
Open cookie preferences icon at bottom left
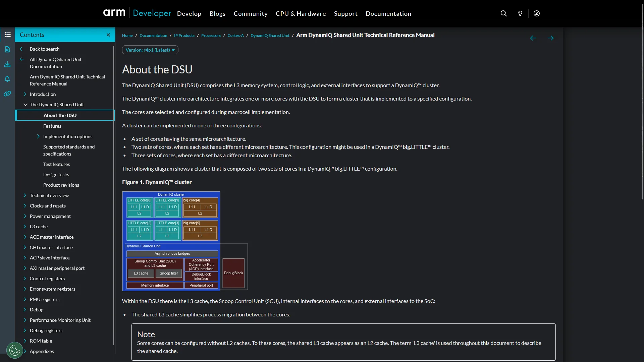[x=14, y=350]
